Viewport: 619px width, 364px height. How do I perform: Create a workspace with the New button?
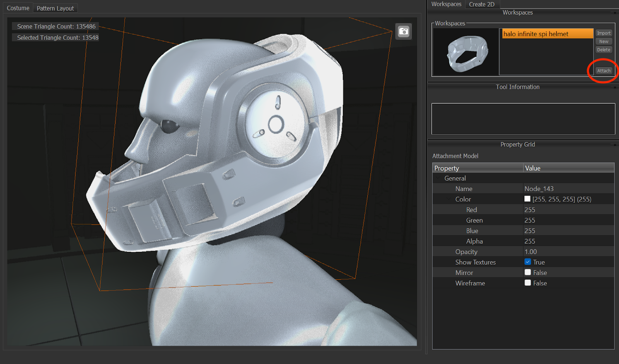(604, 41)
